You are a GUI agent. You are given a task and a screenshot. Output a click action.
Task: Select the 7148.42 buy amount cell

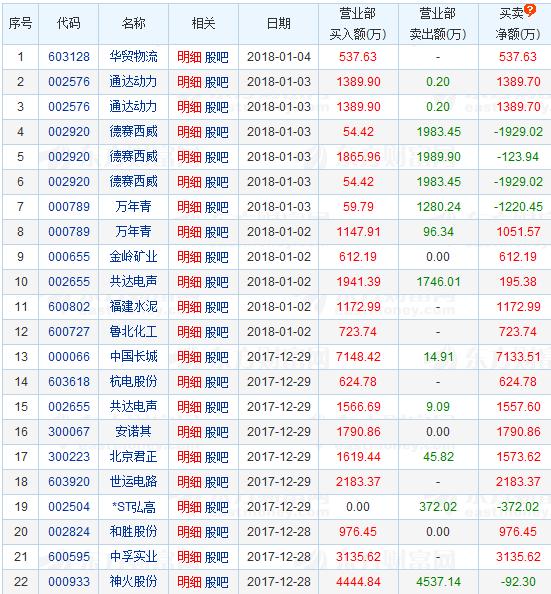point(358,357)
